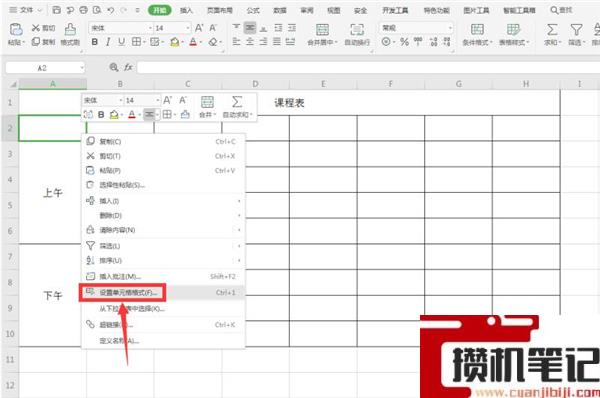Click the Print Preview icon in top bar

[x=97, y=10]
